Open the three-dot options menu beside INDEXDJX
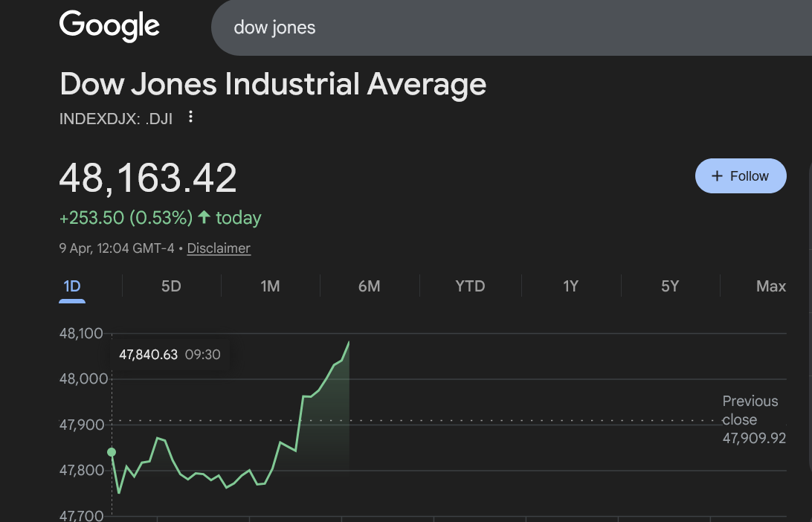812x522 pixels. pyautogui.click(x=191, y=117)
